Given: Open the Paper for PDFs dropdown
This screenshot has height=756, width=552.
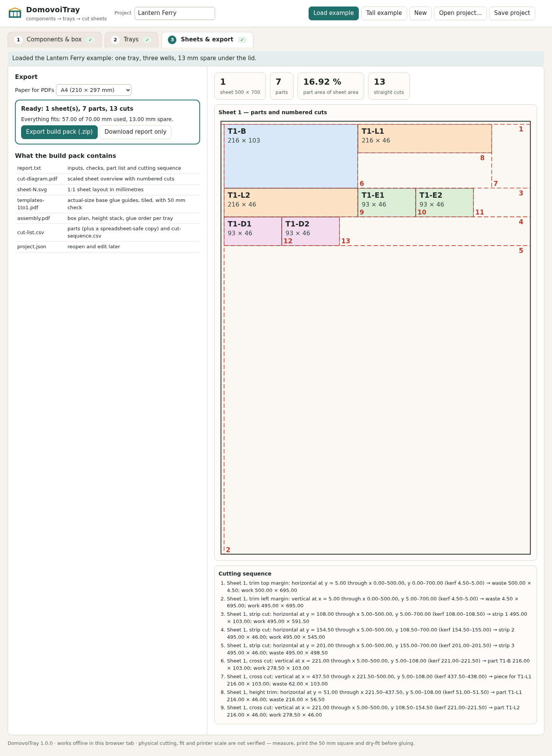Looking at the screenshot, I should coord(94,90).
